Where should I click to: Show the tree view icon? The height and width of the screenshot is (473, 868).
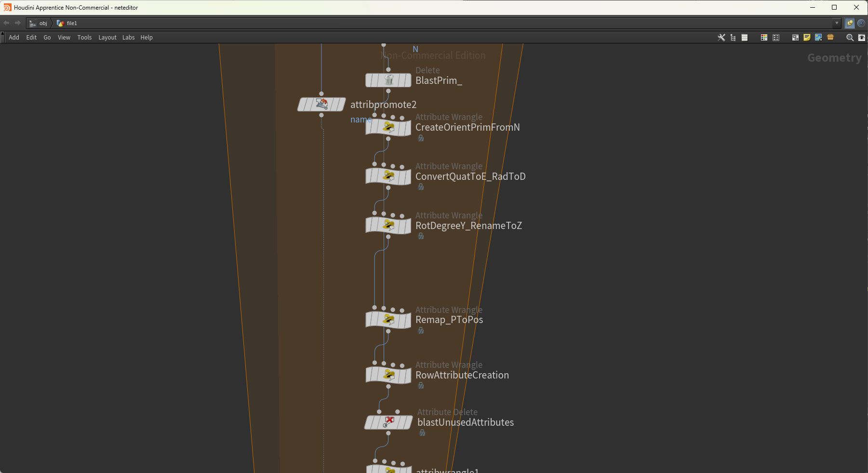pyautogui.click(x=733, y=38)
